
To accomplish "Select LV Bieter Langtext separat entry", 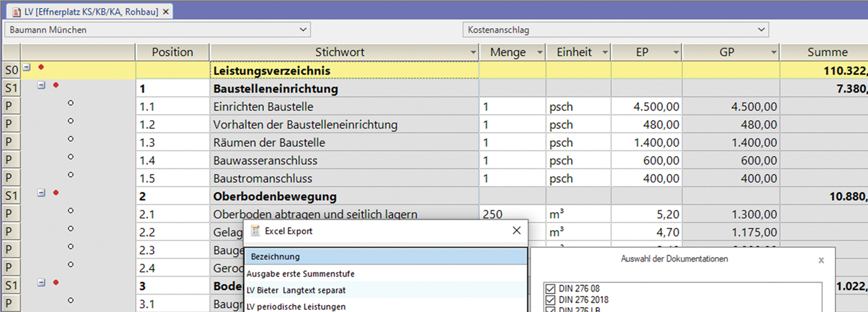I will [296, 290].
